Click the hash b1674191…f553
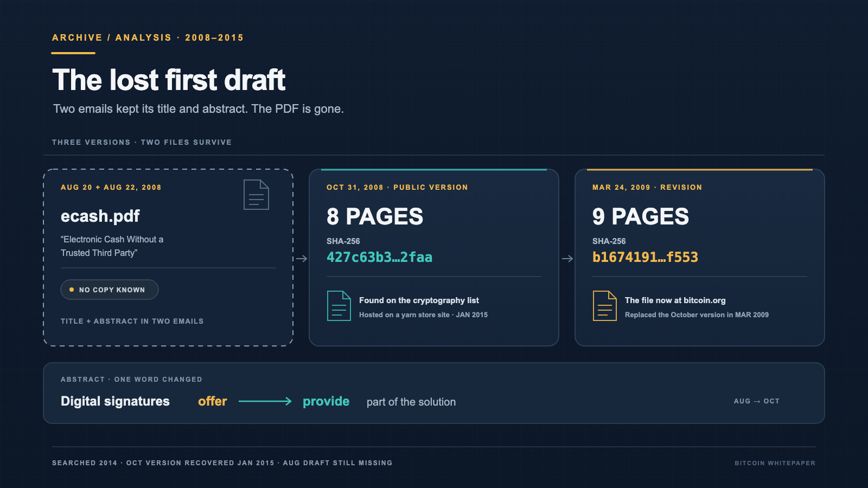This screenshot has height=488, width=868. click(646, 257)
